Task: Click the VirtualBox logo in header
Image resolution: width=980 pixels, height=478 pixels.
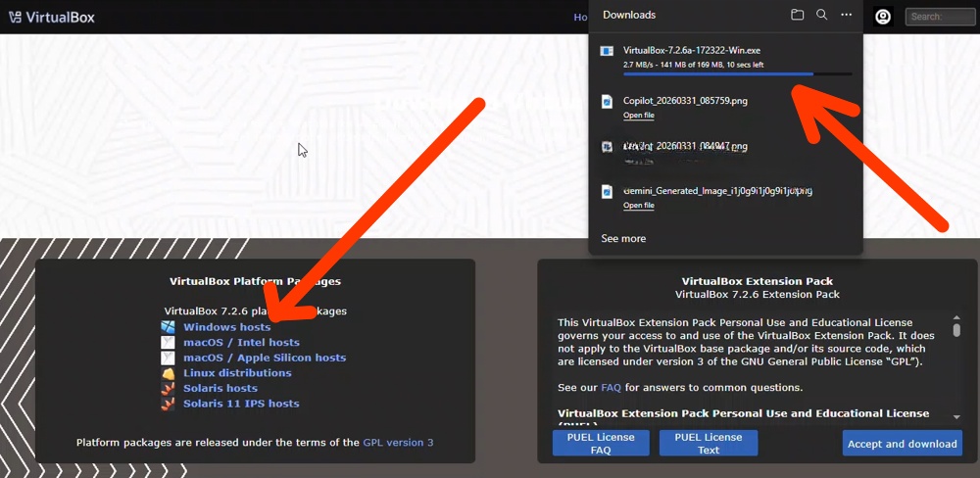Action: 52,17
